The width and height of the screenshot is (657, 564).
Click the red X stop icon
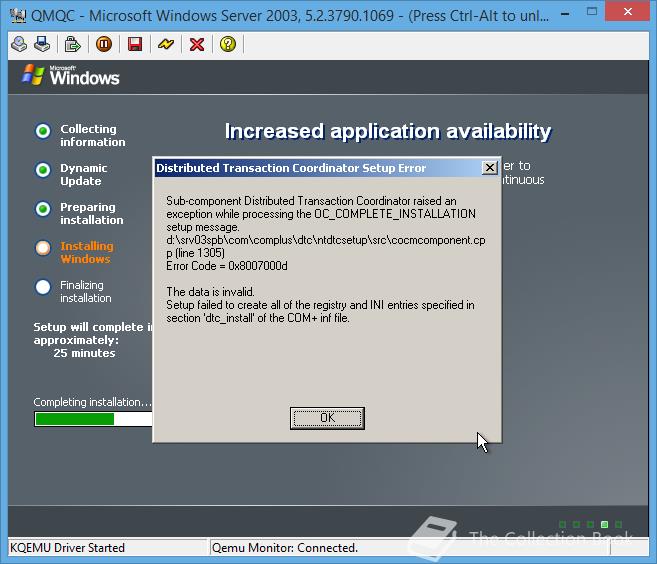[197, 44]
